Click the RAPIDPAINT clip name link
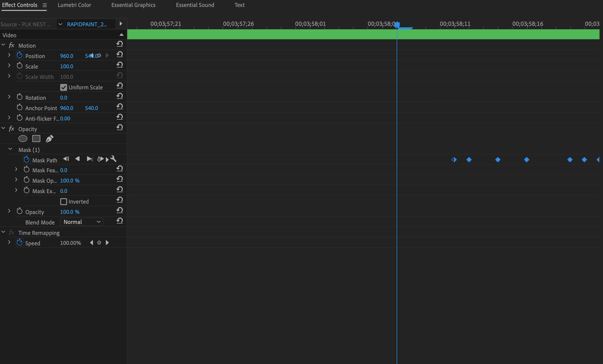603x364 pixels. (87, 24)
